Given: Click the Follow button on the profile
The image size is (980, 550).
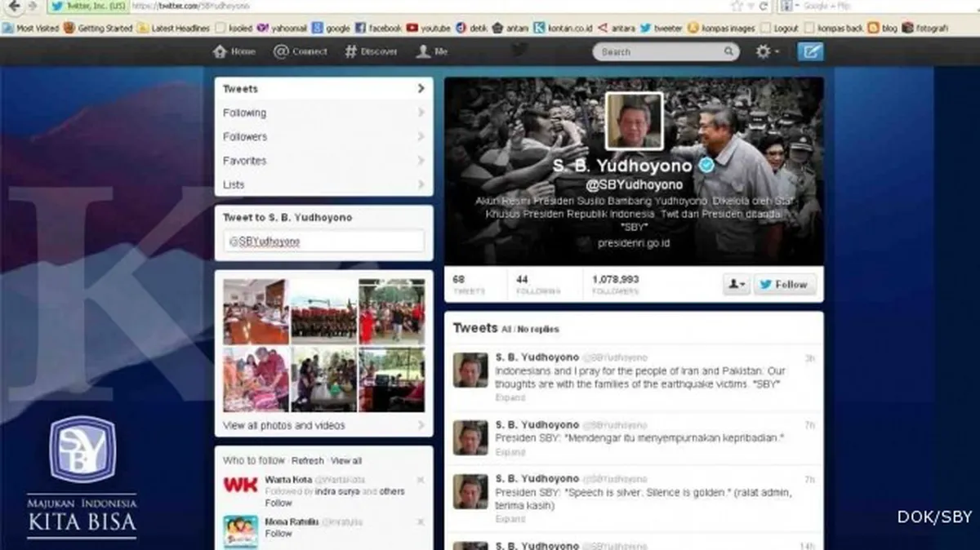Looking at the screenshot, I should [x=785, y=284].
